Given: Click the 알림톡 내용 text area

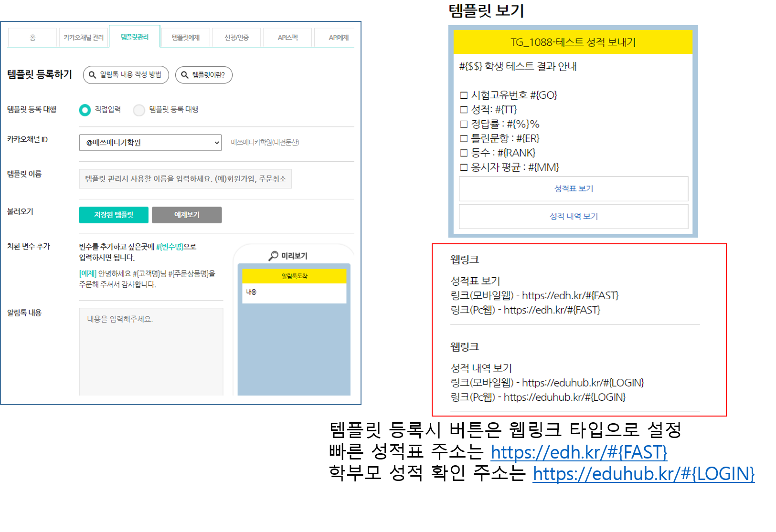Looking at the screenshot, I should click(151, 352).
